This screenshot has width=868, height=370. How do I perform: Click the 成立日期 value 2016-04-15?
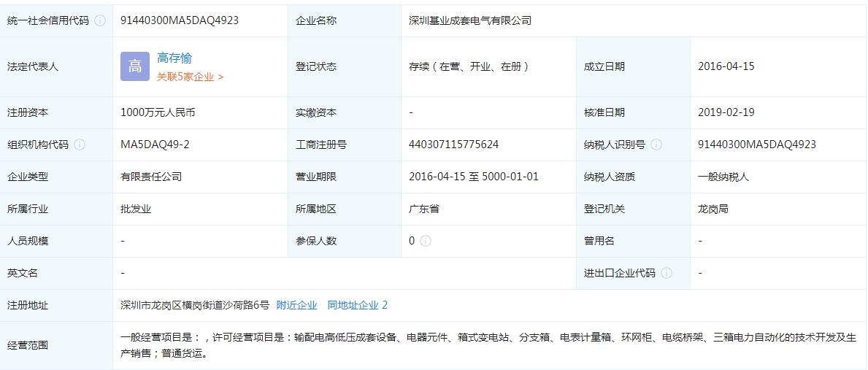(x=726, y=66)
